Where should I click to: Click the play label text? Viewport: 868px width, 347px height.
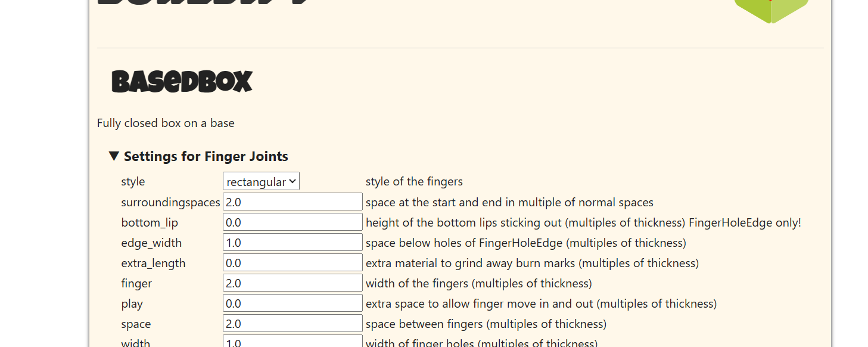132,303
